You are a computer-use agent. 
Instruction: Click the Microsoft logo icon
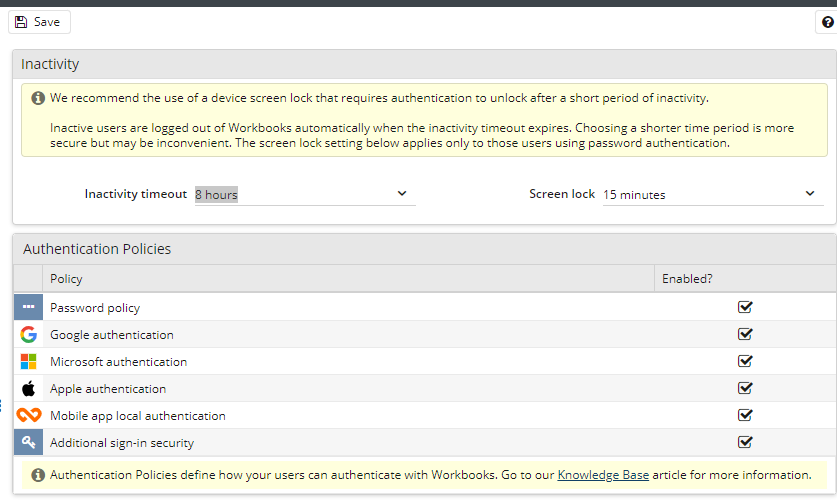pyautogui.click(x=28, y=361)
